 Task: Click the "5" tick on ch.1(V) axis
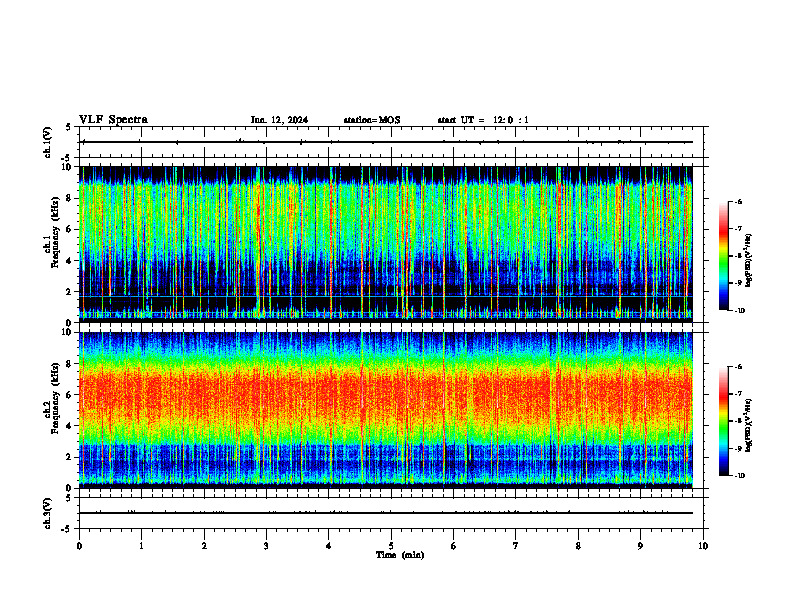coord(69,127)
